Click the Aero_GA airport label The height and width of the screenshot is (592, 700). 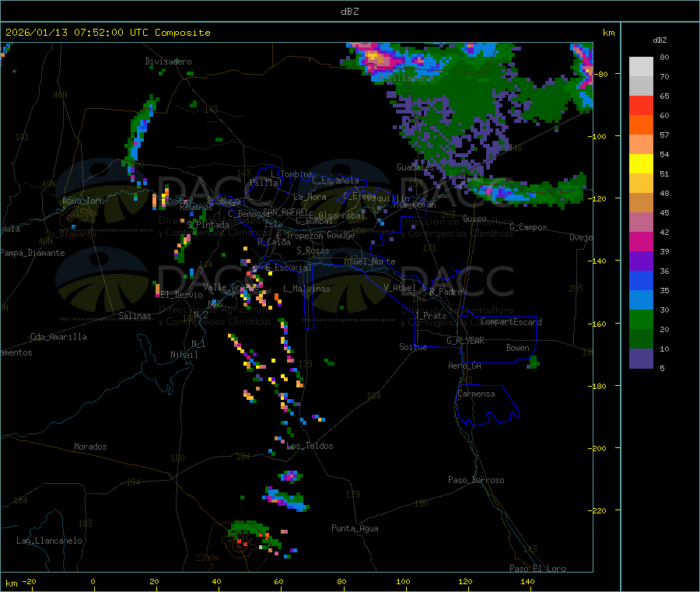coord(465,366)
